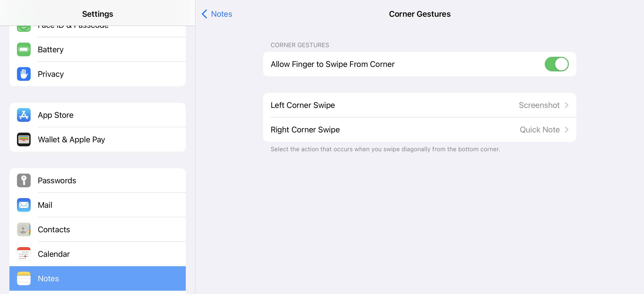Click the Battery icon in the sidebar
The height and width of the screenshot is (294, 644).
point(24,49)
